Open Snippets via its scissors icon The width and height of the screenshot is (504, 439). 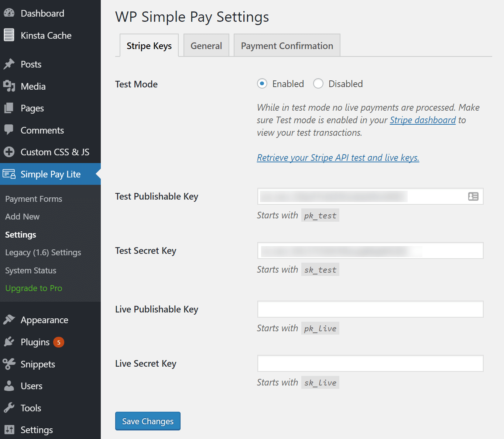tap(10, 364)
